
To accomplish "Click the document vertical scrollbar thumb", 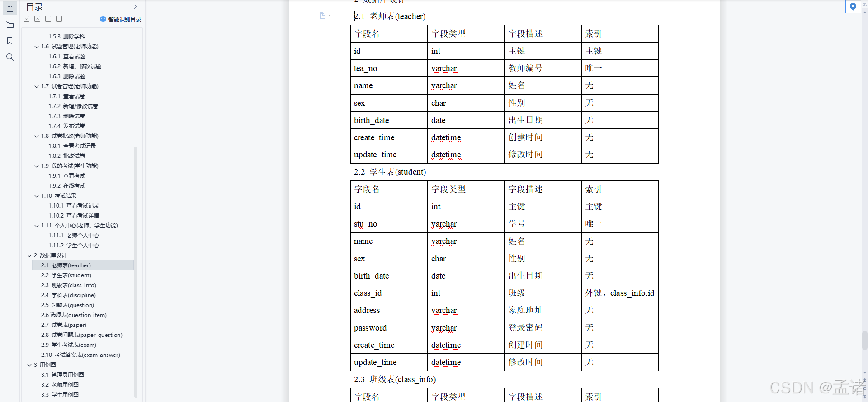I will point(864,340).
